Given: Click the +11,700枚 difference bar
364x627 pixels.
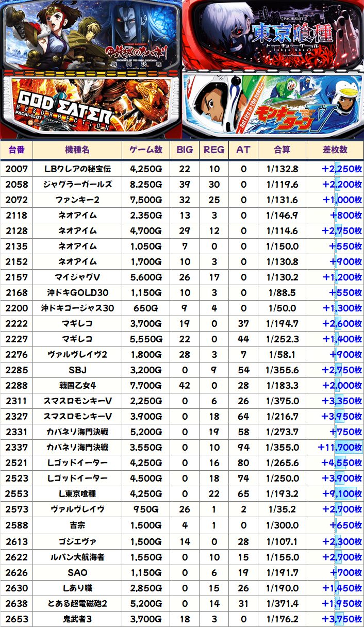Looking at the screenshot, I should tap(340, 448).
